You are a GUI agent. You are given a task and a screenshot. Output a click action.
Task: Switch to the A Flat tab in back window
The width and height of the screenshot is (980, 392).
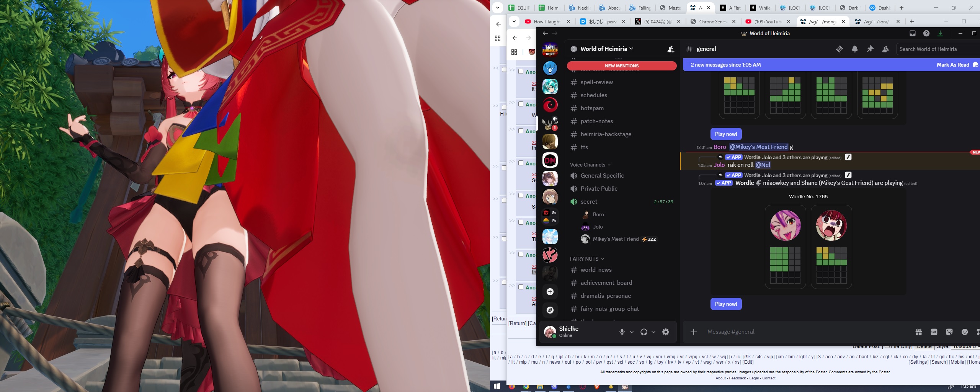[x=731, y=8]
